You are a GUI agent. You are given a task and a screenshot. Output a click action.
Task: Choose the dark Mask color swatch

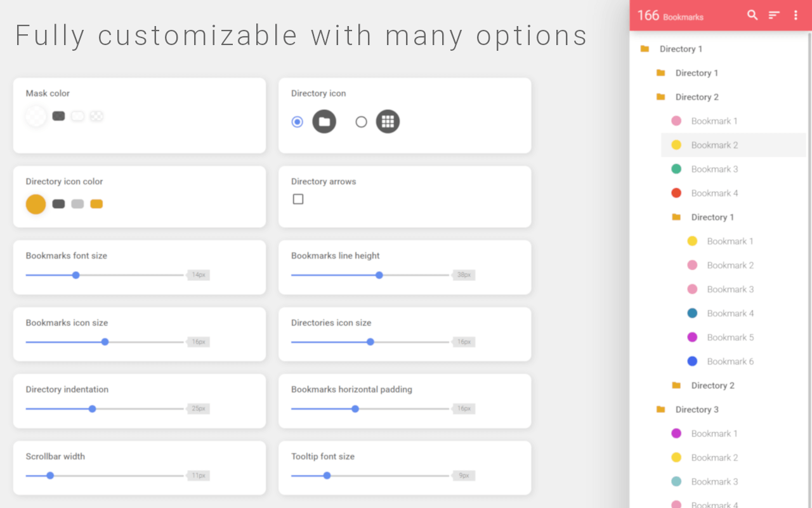(58, 116)
